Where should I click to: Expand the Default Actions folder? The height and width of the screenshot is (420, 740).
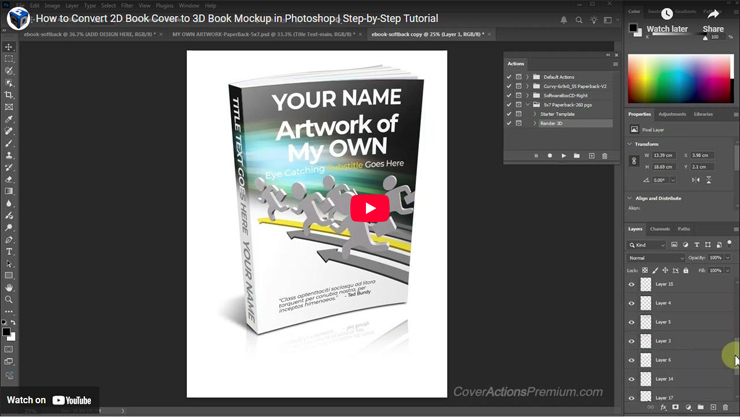coord(527,77)
